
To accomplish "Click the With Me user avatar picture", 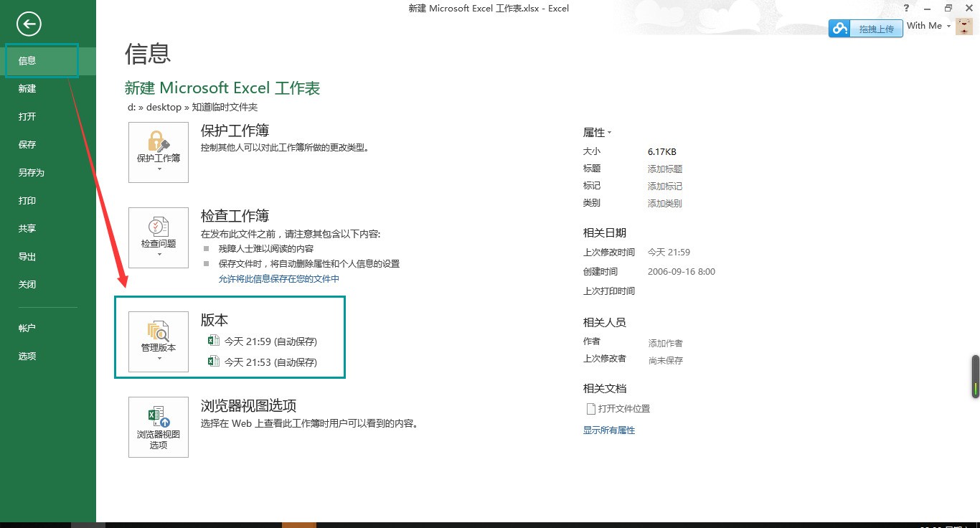I will pos(963,26).
